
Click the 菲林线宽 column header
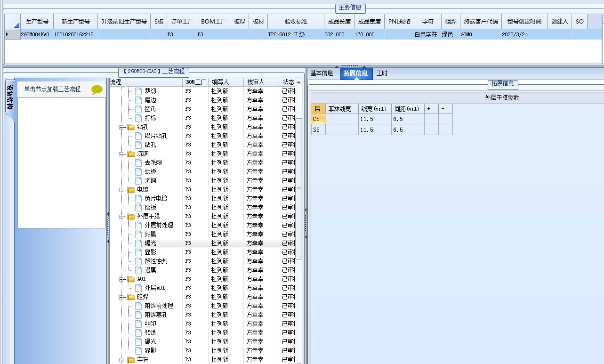342,108
